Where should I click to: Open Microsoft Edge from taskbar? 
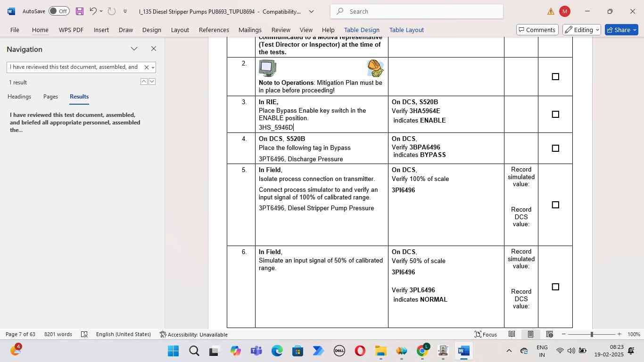(x=277, y=351)
